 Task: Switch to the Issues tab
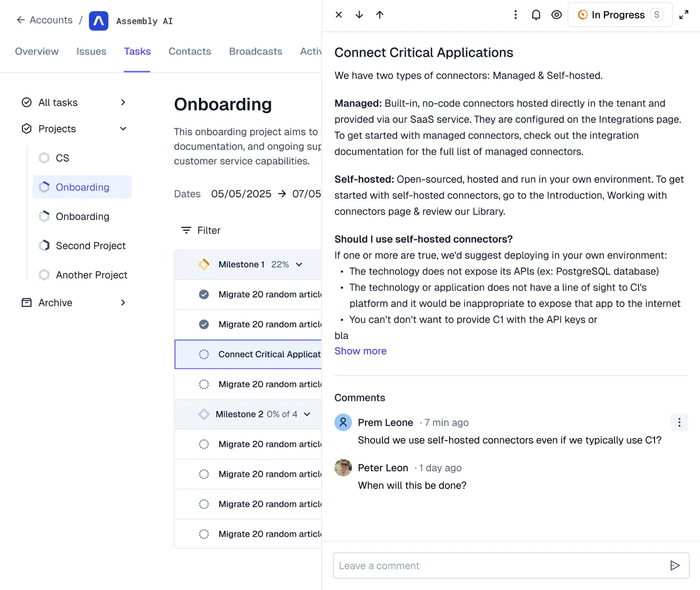(92, 51)
